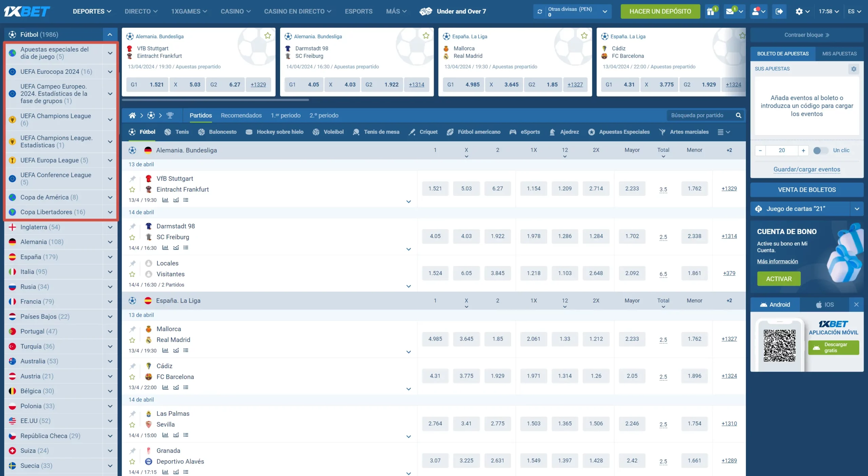The height and width of the screenshot is (476, 868).
Task: Open the DEPORTES menu
Action: (x=92, y=12)
